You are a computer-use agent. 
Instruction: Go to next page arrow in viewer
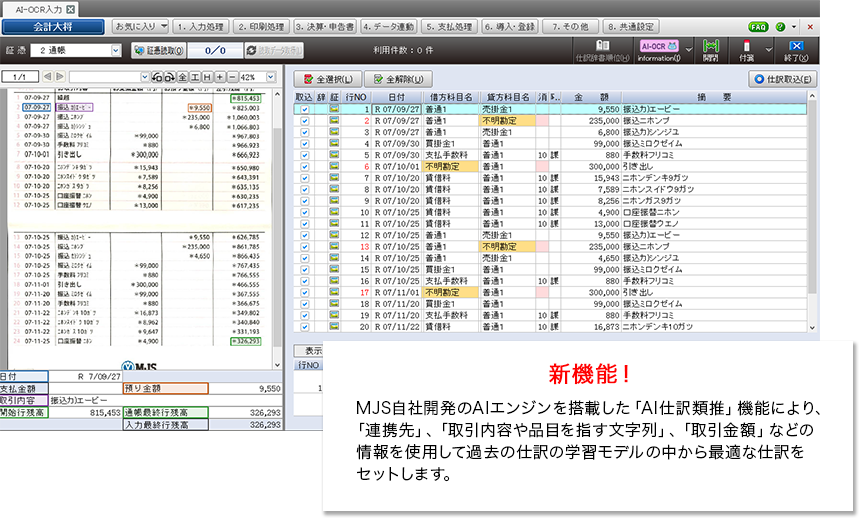click(60, 77)
